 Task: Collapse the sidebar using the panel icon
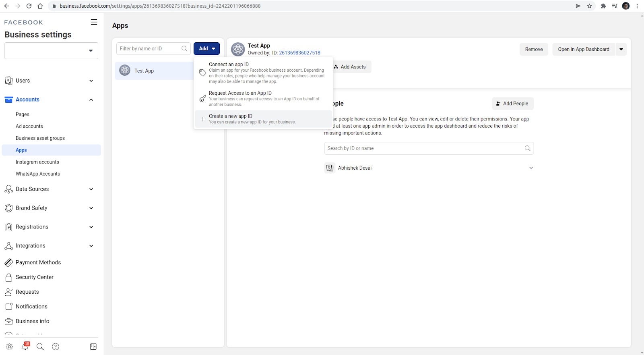coord(93,347)
